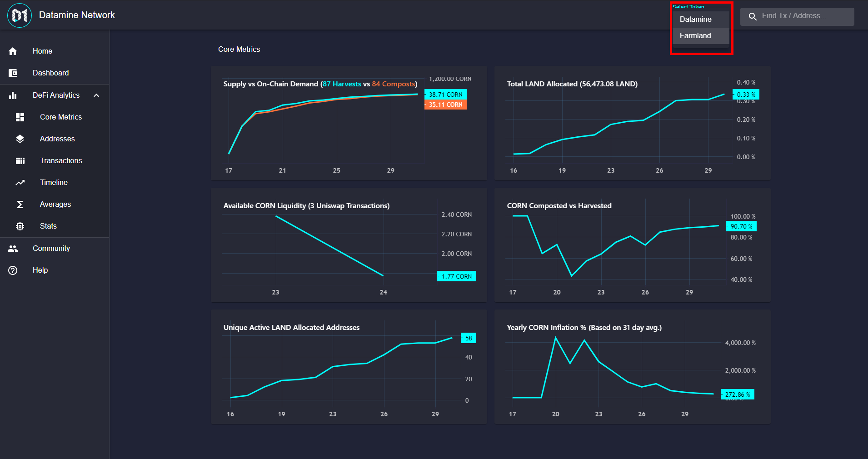868x459 pixels.
Task: Click the '84 Composts' text
Action: (x=394, y=84)
